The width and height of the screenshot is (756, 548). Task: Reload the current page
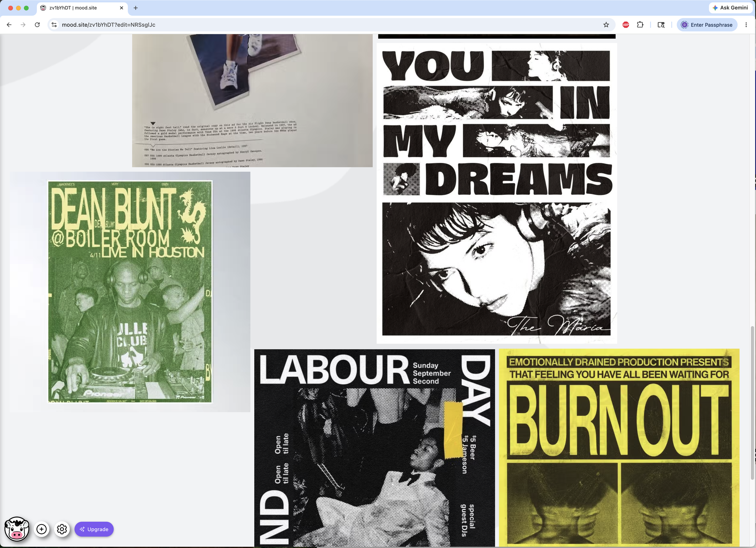(x=37, y=25)
